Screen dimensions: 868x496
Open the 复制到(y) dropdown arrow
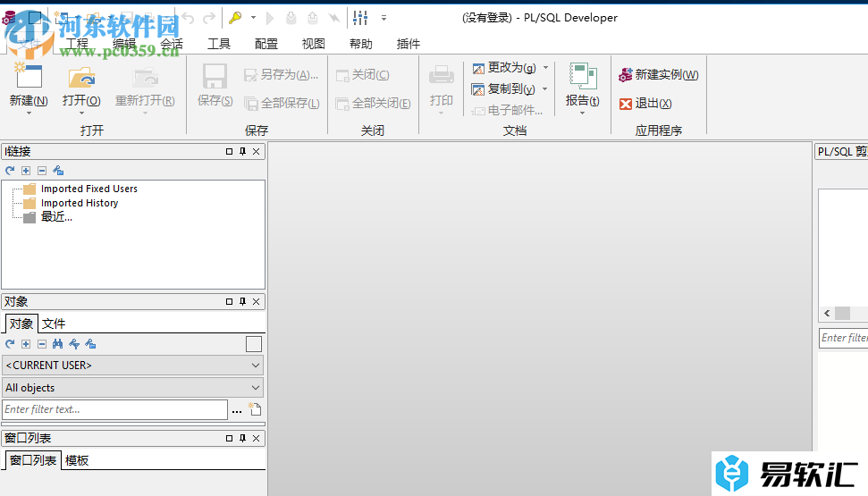coord(544,88)
